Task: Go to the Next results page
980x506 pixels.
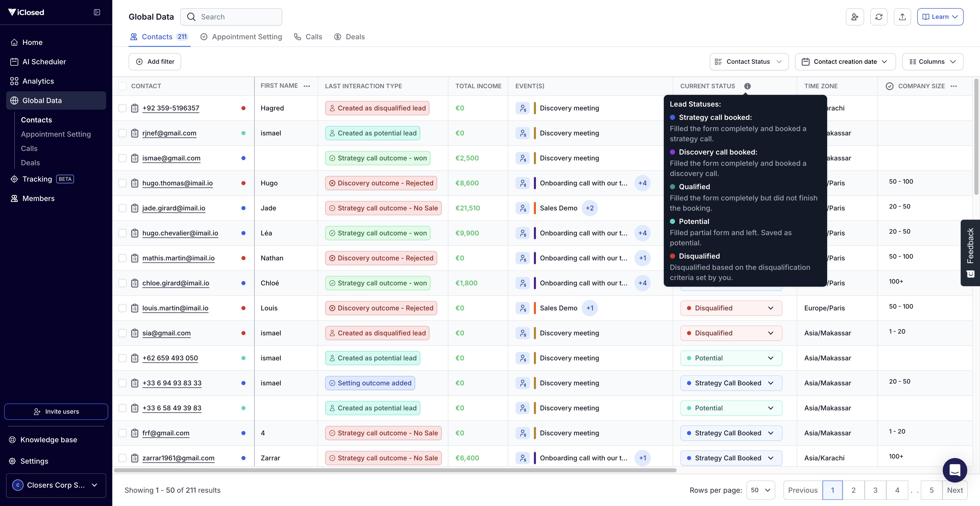Action: coord(954,490)
